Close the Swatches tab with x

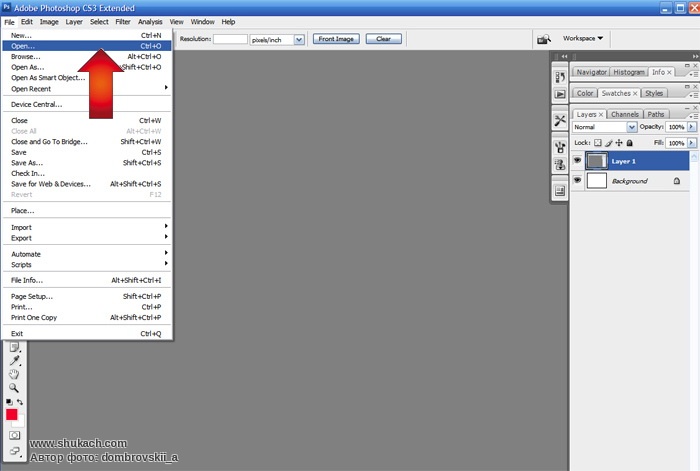(x=635, y=93)
